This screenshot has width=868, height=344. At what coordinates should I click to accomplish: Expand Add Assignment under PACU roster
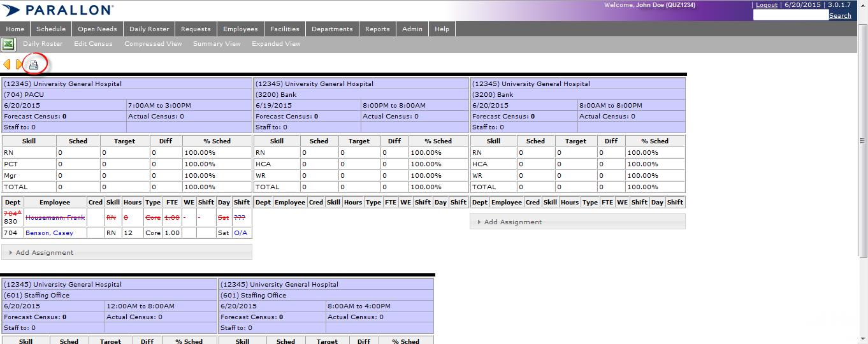pos(44,253)
